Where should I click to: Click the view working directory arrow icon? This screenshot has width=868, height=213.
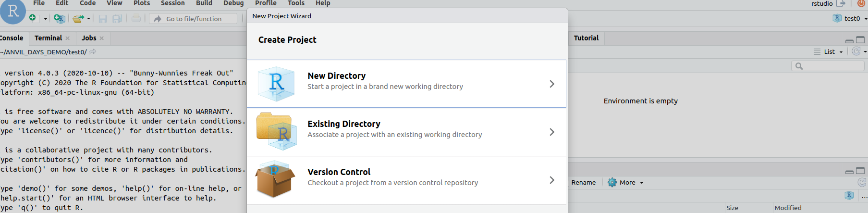click(93, 51)
